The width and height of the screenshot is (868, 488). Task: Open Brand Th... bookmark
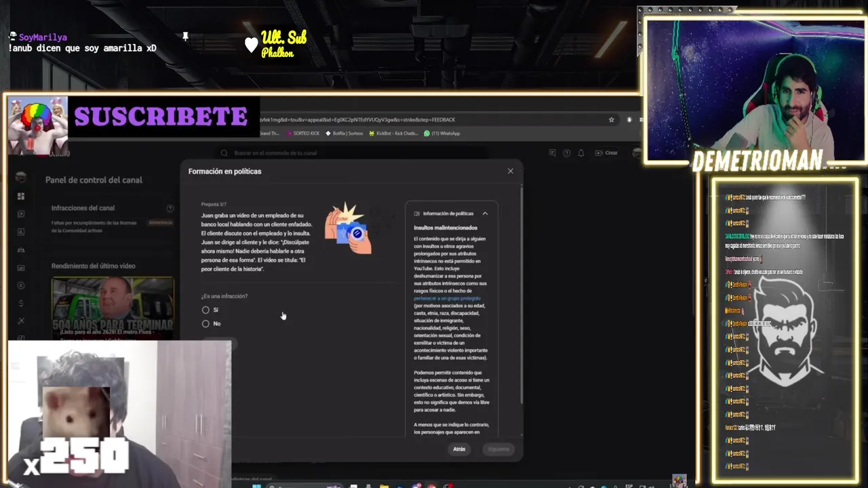pos(269,134)
